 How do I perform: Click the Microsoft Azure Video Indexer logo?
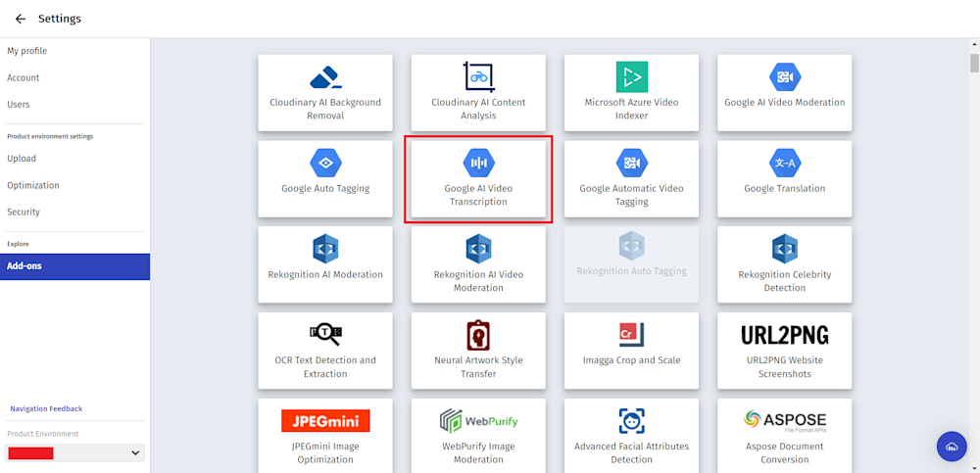point(632,76)
